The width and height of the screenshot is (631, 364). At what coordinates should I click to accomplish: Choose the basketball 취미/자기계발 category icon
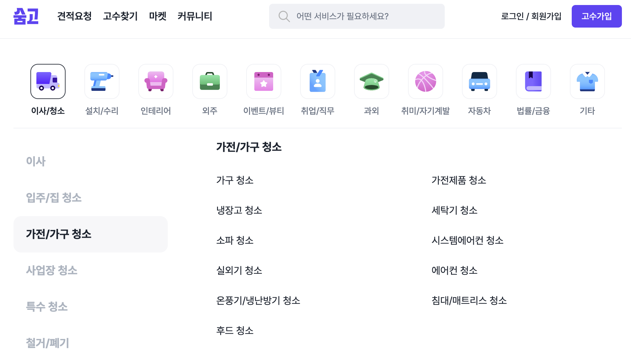[426, 81]
